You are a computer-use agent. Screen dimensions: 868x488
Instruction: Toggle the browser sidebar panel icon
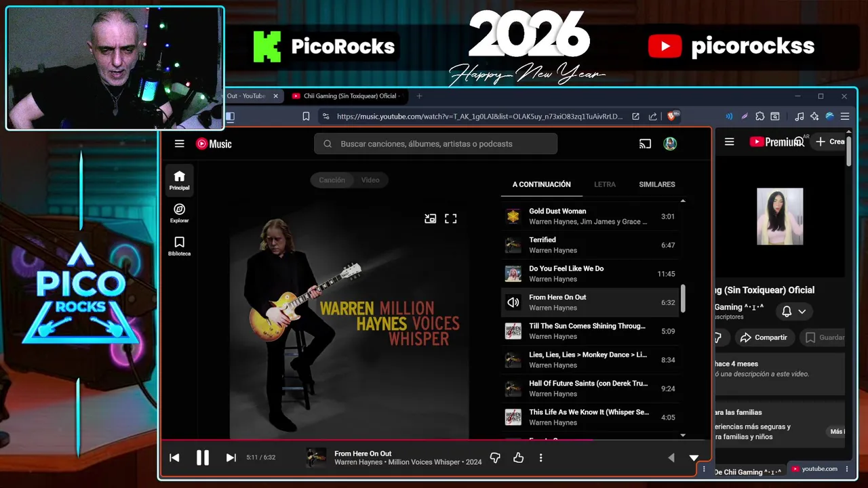[231, 117]
